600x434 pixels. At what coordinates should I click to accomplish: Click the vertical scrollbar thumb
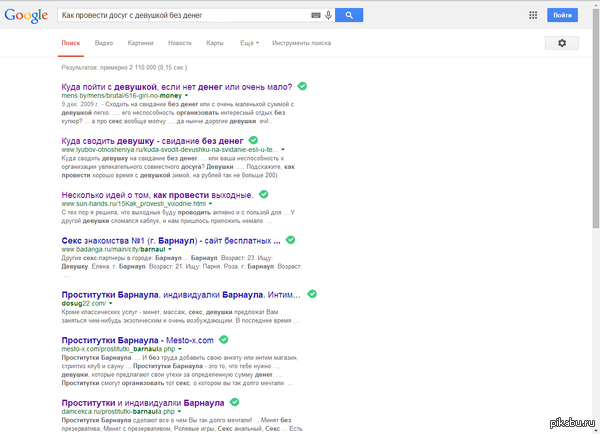point(596,119)
